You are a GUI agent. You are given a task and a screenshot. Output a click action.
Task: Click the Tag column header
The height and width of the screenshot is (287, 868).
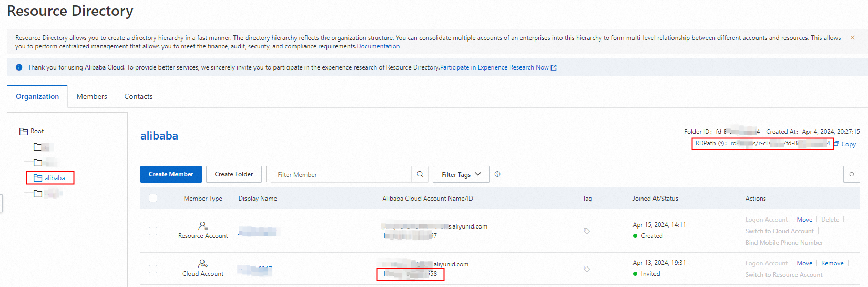(587, 199)
